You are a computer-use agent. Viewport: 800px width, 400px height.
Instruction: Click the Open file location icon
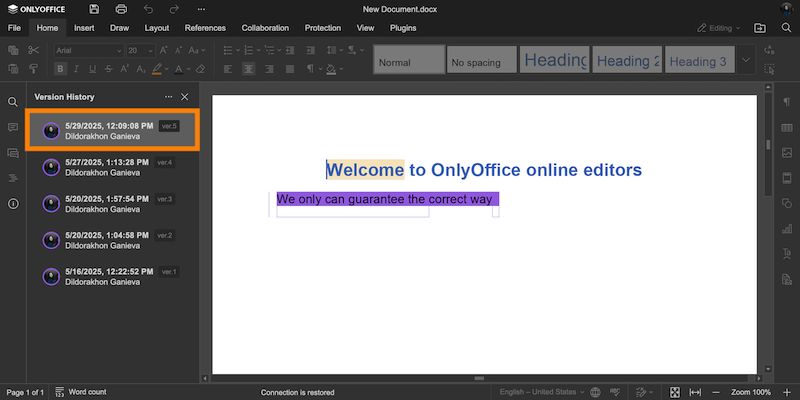pyautogui.click(x=759, y=28)
